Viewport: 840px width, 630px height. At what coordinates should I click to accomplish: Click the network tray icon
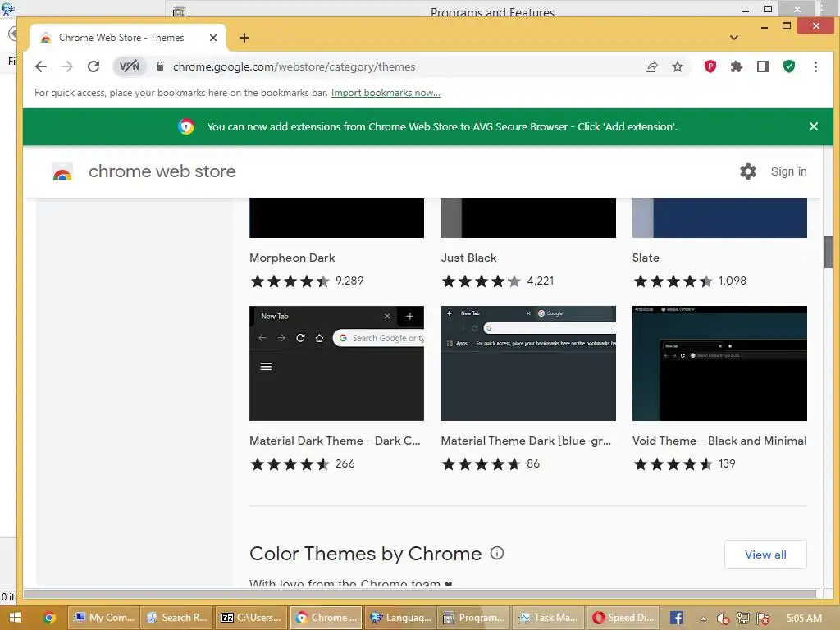[x=743, y=619]
